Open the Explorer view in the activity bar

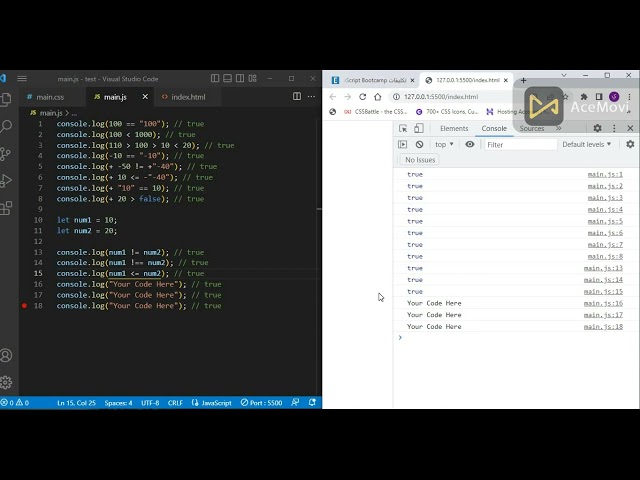[x=6, y=99]
